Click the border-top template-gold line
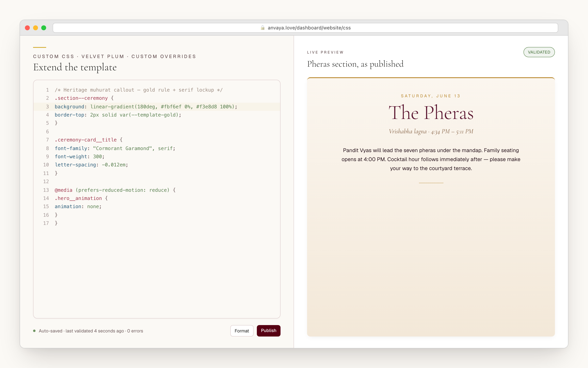Screen dimensions: 588x368 [x=118, y=115]
